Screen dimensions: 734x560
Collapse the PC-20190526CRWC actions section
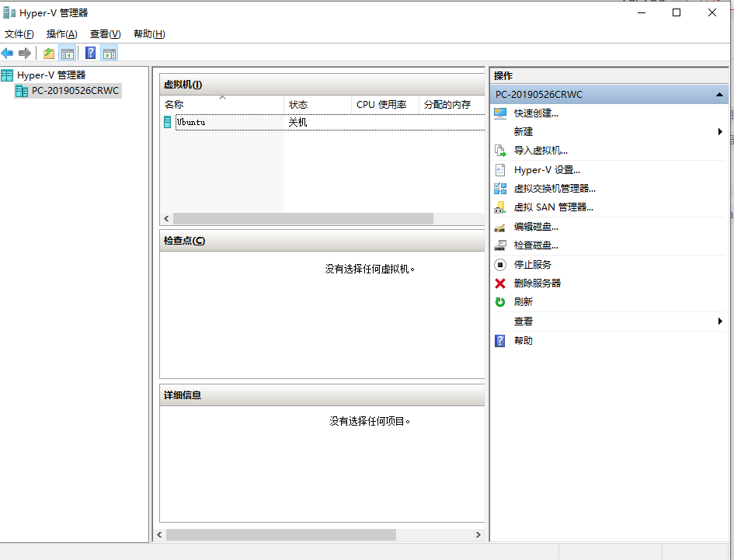(719, 95)
